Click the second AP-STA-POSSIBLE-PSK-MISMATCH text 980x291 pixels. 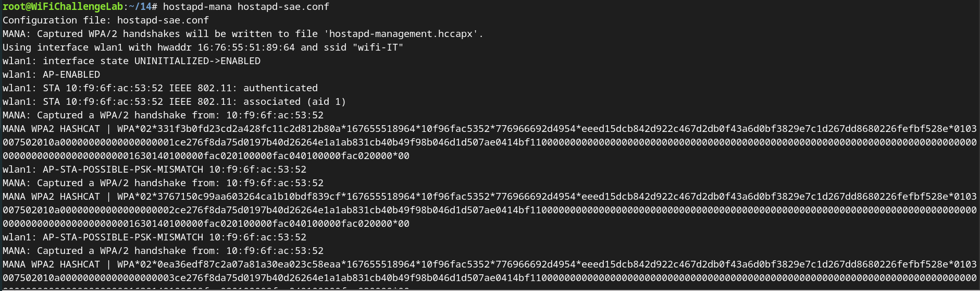122,237
